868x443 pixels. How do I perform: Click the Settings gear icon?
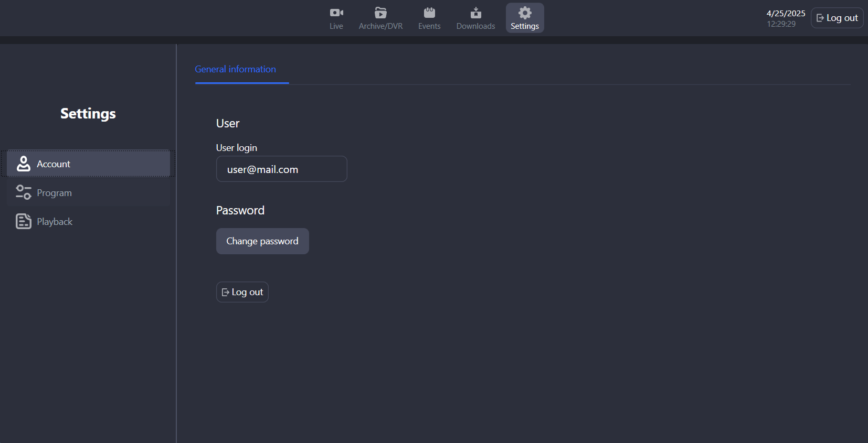click(x=525, y=13)
